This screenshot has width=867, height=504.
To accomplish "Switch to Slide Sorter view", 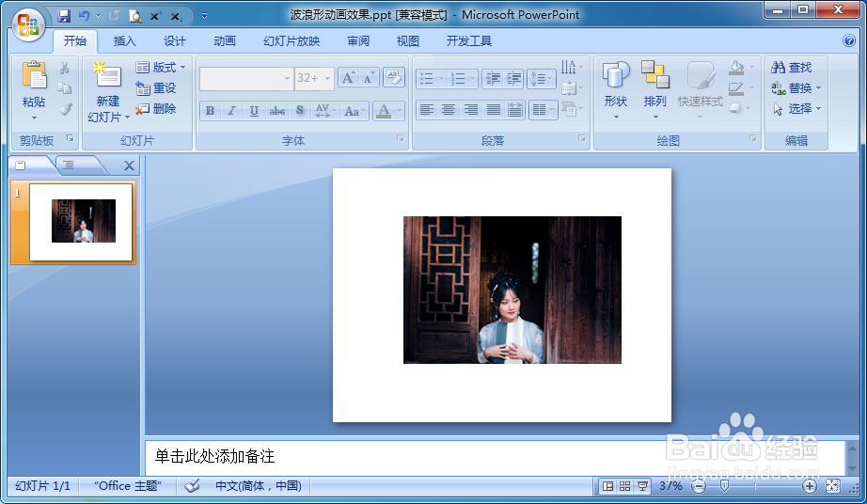I will point(624,486).
